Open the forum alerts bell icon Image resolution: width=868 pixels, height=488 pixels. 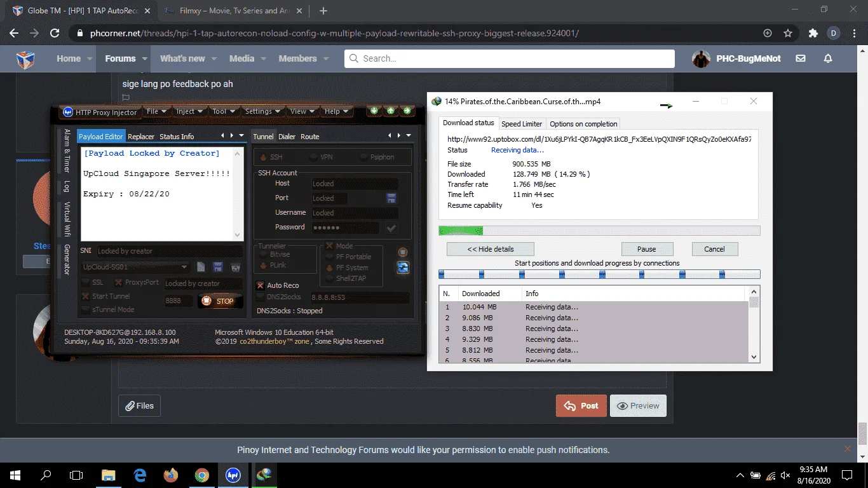(828, 58)
